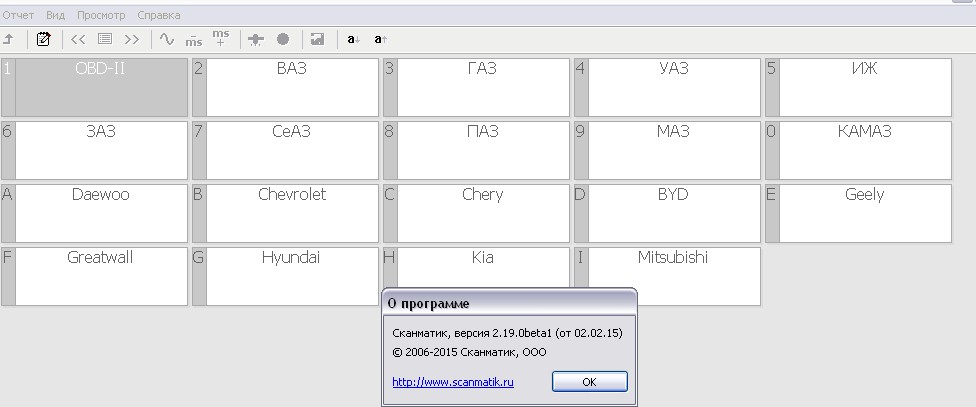
Task: Select the УАЗ tile
Action: click(x=668, y=87)
